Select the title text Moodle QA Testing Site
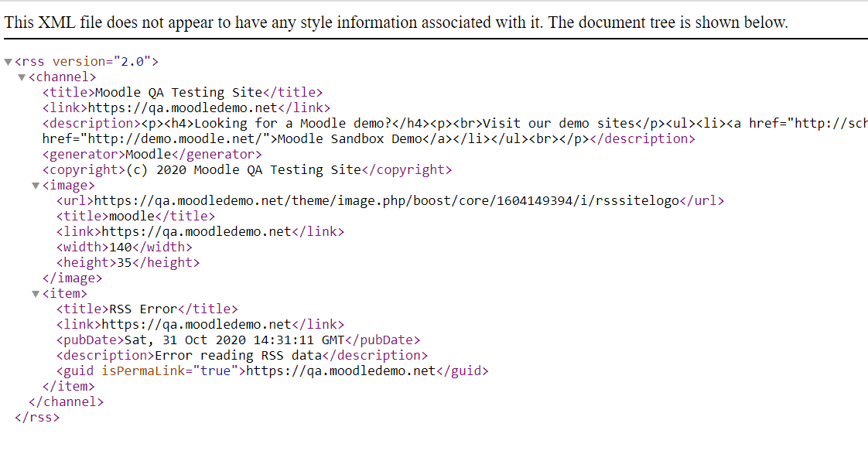This screenshot has height=461, width=868. (x=179, y=92)
